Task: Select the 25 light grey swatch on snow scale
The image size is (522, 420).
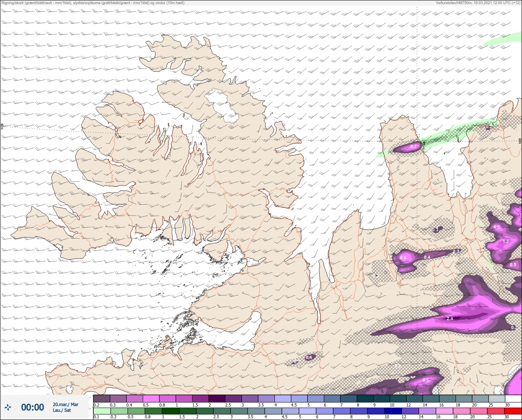Action: tap(497, 398)
